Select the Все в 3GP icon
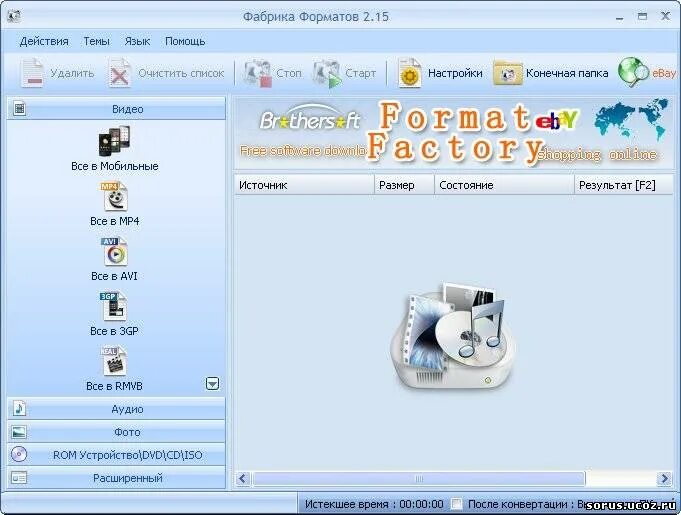Viewport: 681px width, 515px height. coord(113,306)
